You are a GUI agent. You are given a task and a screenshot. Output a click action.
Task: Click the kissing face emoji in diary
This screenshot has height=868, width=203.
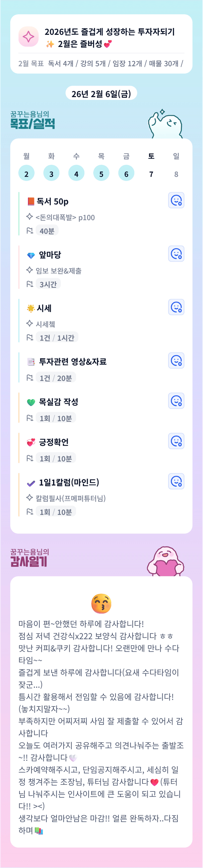pyautogui.click(x=101, y=604)
